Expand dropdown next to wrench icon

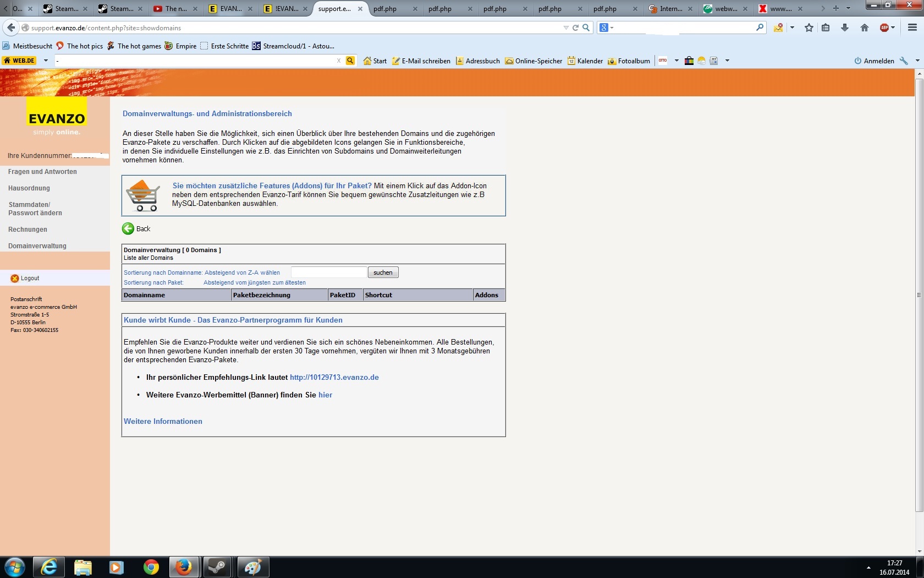[917, 61]
